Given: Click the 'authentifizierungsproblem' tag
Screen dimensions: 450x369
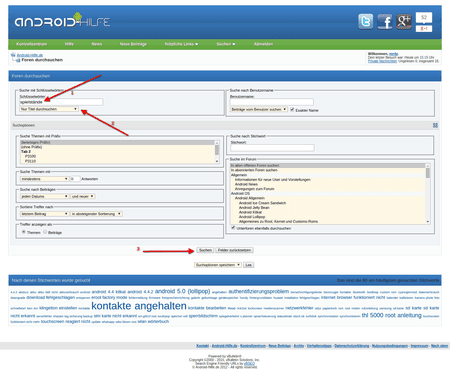Looking at the screenshot, I should click(259, 291).
